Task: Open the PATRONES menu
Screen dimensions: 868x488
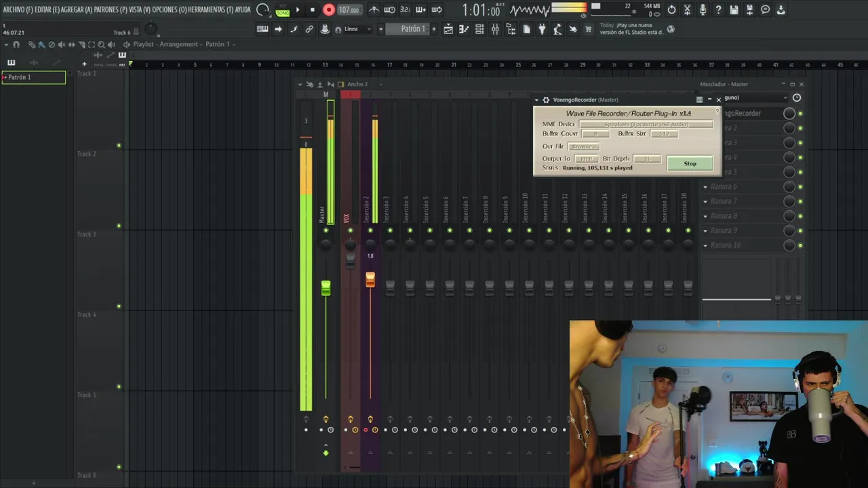Action: (111, 9)
